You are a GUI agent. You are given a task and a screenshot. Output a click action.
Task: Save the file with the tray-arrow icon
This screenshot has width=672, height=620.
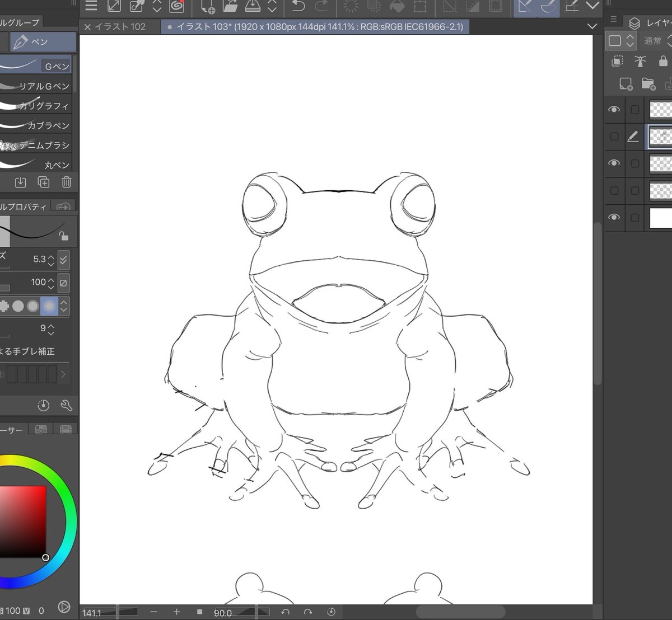[253, 6]
